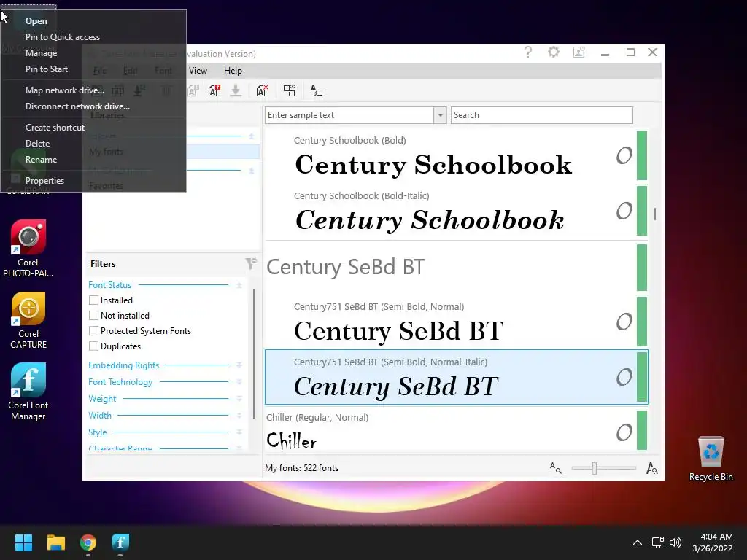
Task: Choose Manage from the context menu
Action: click(93, 53)
